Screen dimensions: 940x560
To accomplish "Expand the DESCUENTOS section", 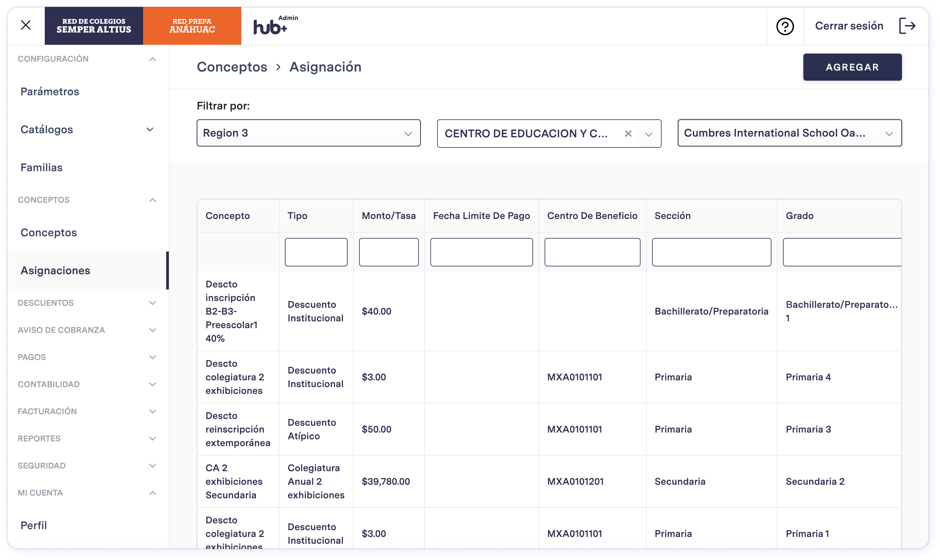I will point(87,303).
